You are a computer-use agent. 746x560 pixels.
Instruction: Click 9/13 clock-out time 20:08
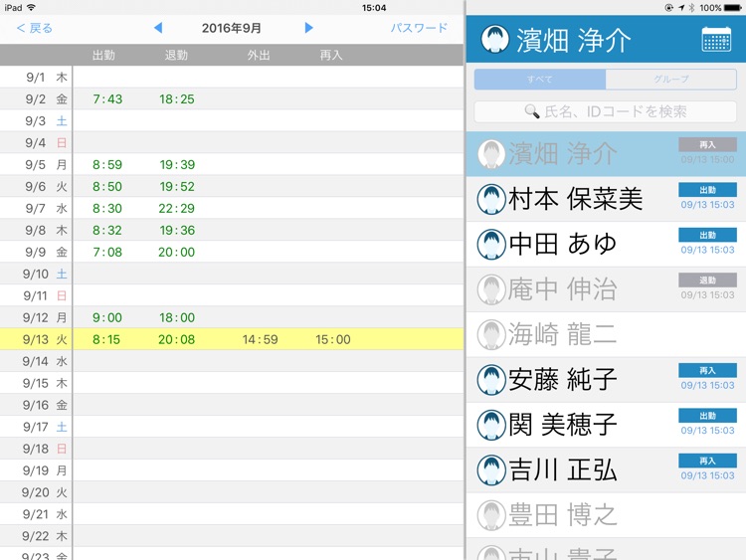(x=176, y=340)
